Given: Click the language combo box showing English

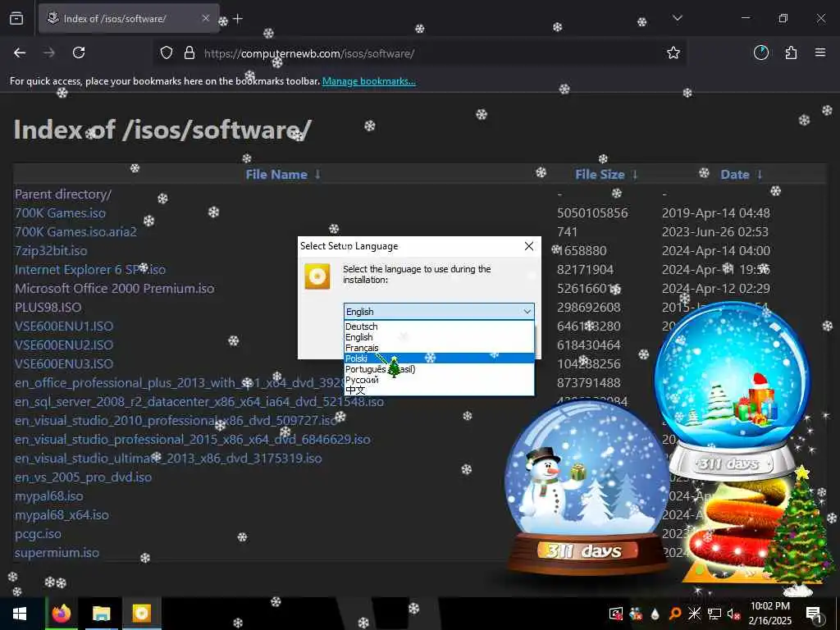Looking at the screenshot, I should [439, 311].
